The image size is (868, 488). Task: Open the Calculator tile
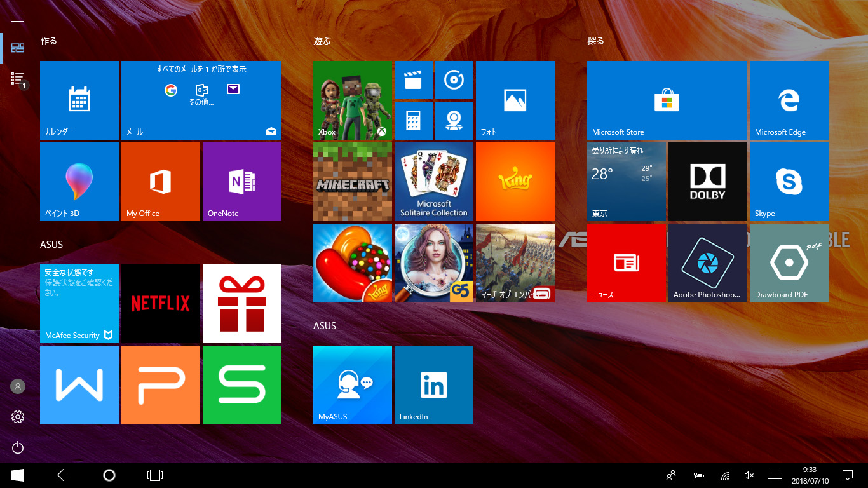(x=414, y=121)
